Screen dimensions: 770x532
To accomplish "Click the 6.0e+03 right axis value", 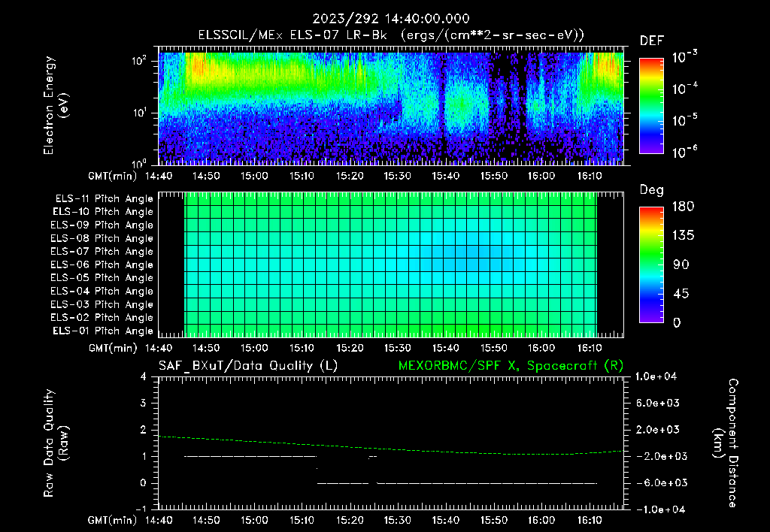I will click(x=658, y=404).
